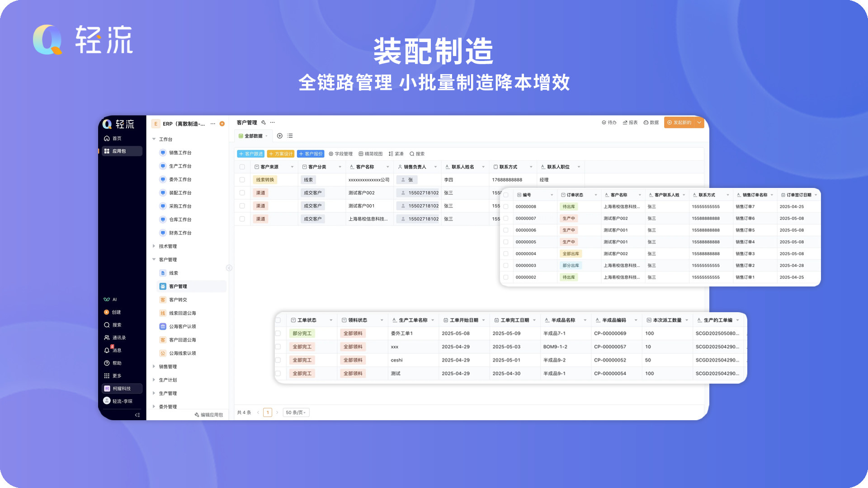The width and height of the screenshot is (868, 488).
Task: Add a new view with circled plus icon
Action: [280, 136]
